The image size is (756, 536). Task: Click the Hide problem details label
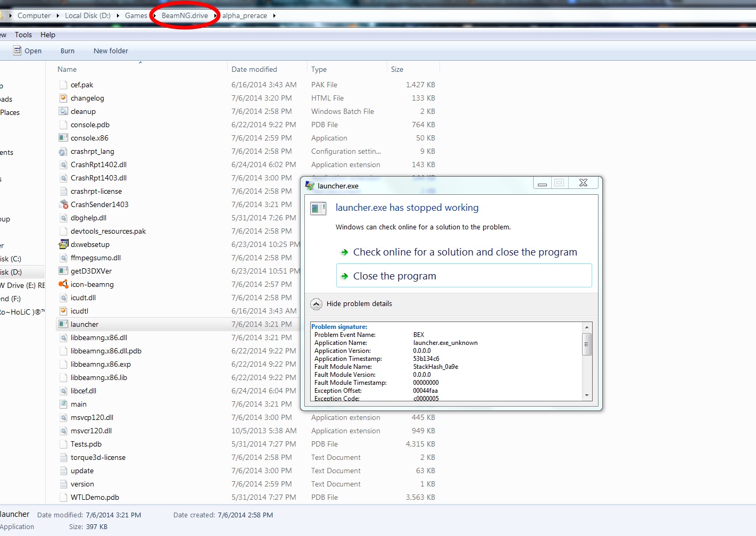coord(359,303)
